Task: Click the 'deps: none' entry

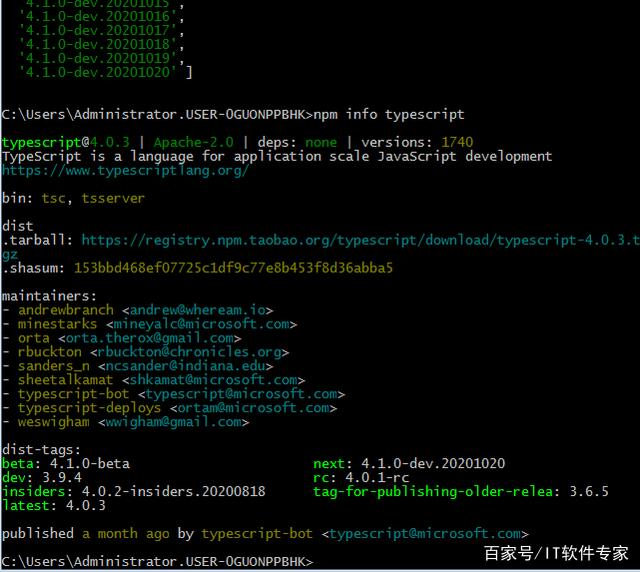Action: click(x=297, y=142)
